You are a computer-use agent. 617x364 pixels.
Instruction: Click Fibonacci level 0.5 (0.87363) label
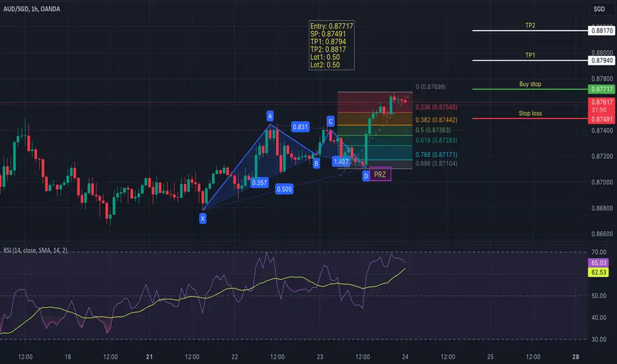pyautogui.click(x=433, y=130)
